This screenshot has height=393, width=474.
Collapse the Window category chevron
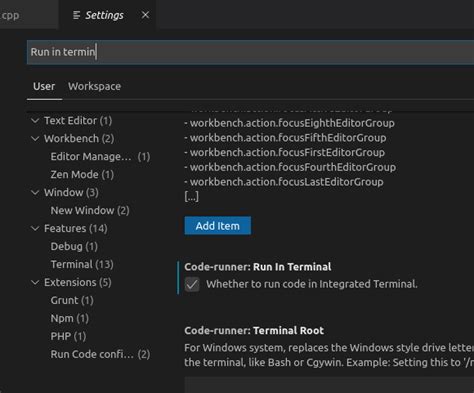click(x=35, y=193)
